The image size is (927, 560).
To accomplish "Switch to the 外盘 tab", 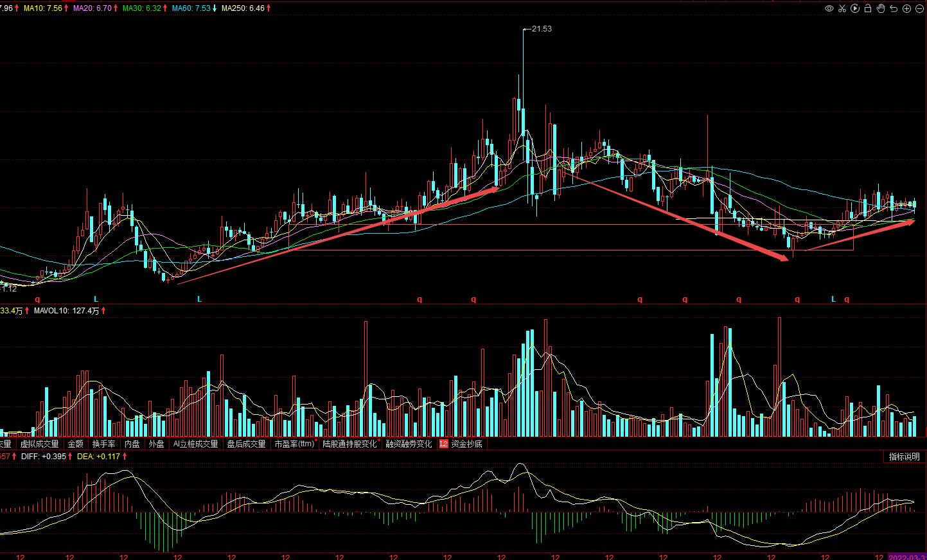I will [x=156, y=444].
